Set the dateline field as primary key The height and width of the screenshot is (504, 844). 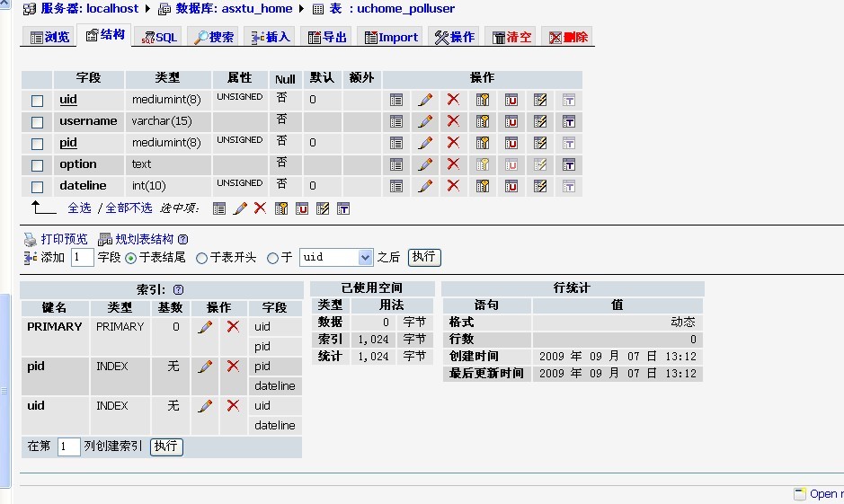pyautogui.click(x=483, y=186)
